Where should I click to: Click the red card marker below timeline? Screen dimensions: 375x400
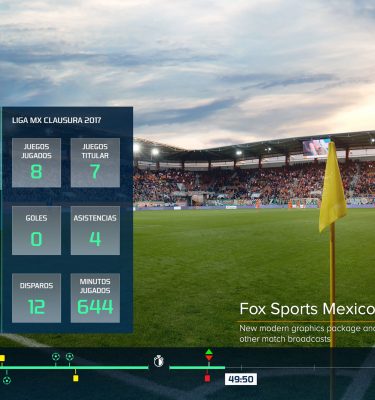click(x=207, y=378)
